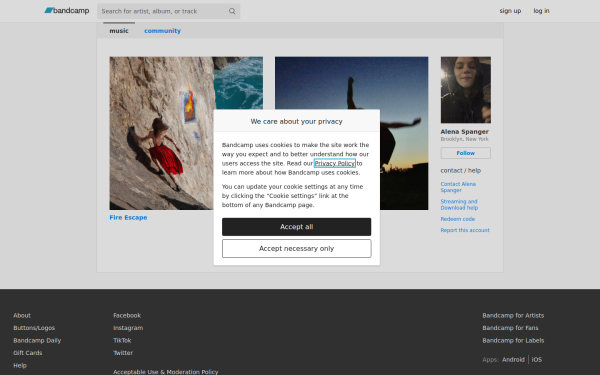Open the log in link
This screenshot has height=375, width=600.
point(541,11)
